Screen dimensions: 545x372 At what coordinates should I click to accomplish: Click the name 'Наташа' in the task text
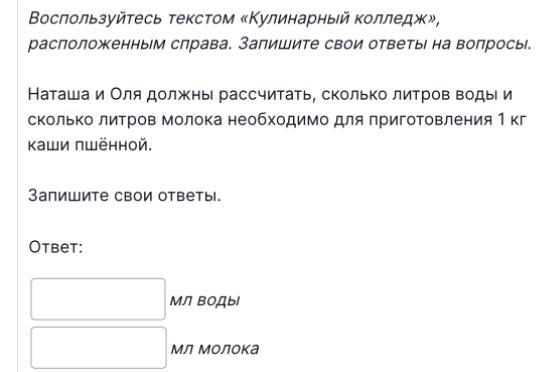(x=59, y=94)
